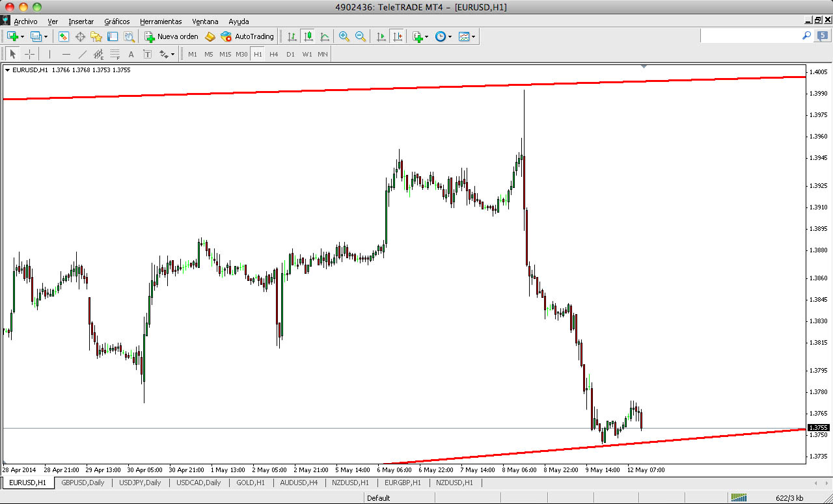Select the equidistant channel tool

[x=98, y=54]
